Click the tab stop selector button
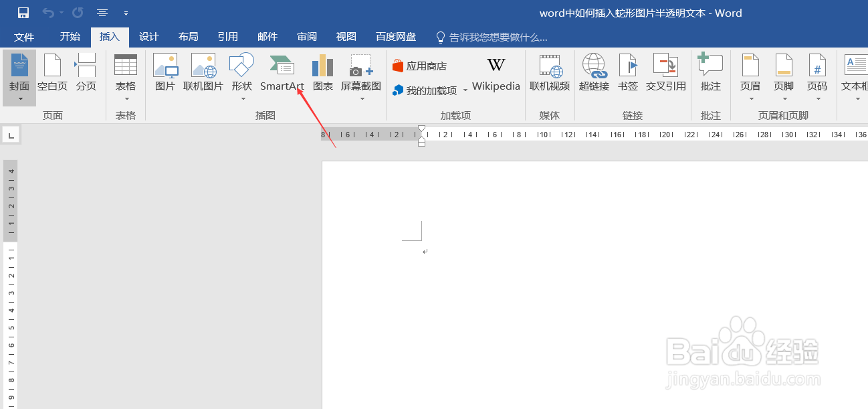The width and height of the screenshot is (868, 409). 11,135
